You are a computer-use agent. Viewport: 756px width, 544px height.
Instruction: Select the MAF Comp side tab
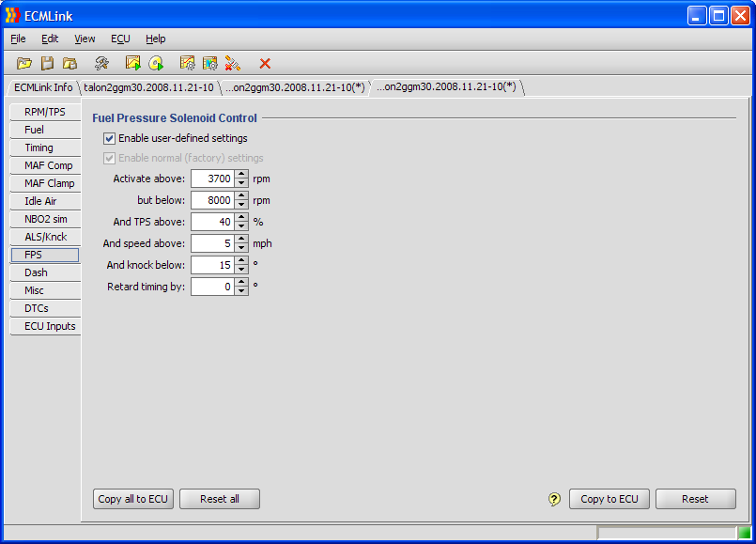click(x=47, y=165)
